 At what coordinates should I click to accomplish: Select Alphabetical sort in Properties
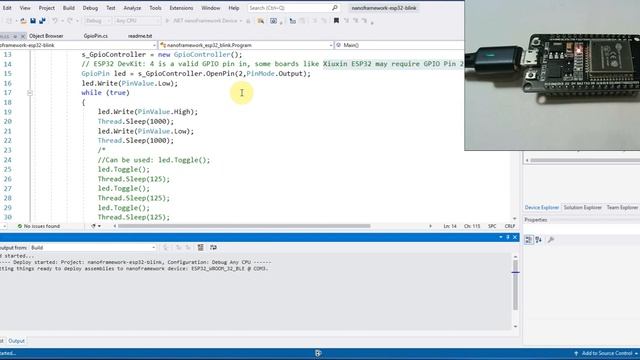(538, 240)
